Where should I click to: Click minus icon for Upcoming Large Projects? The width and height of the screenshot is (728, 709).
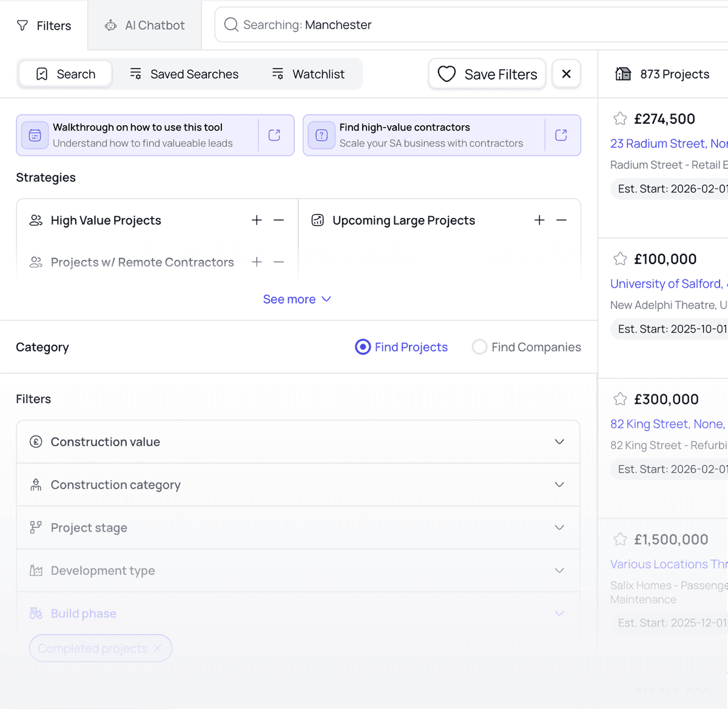coord(561,220)
